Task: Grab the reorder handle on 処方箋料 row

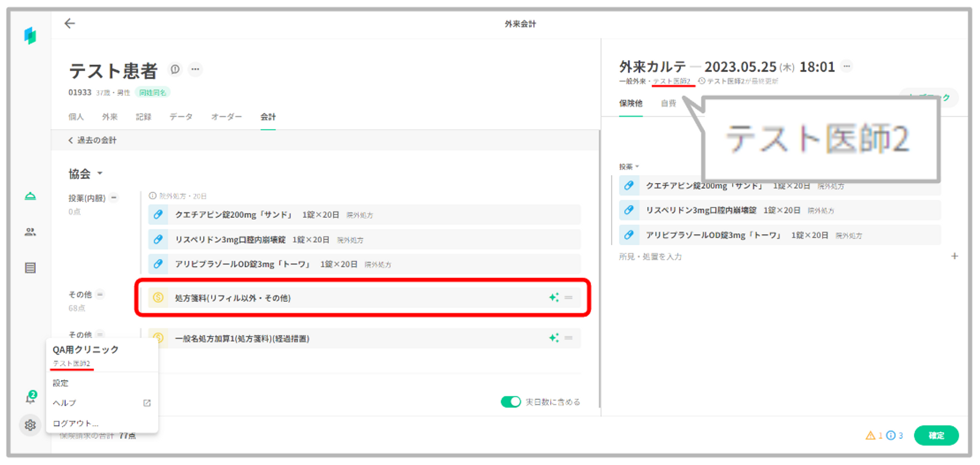Action: pos(569,297)
